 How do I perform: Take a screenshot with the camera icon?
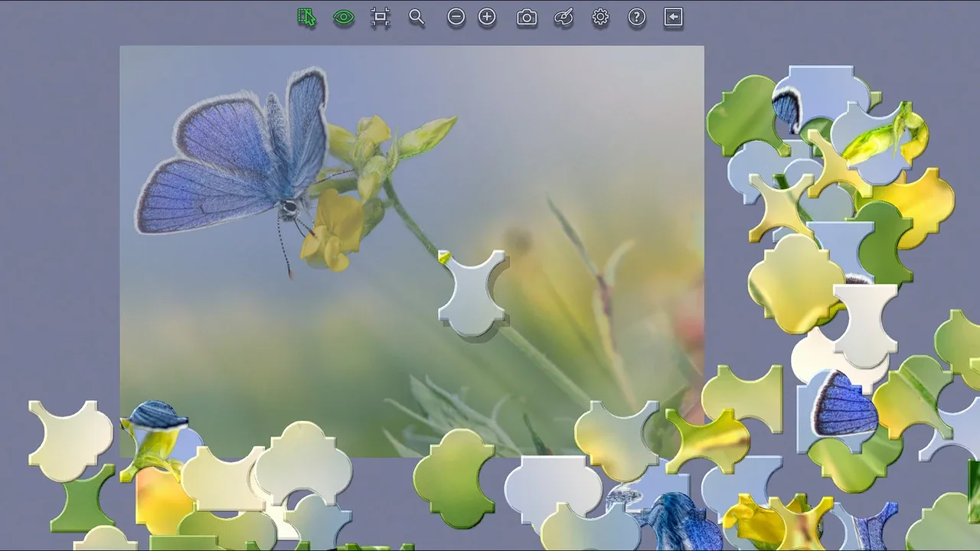(527, 18)
